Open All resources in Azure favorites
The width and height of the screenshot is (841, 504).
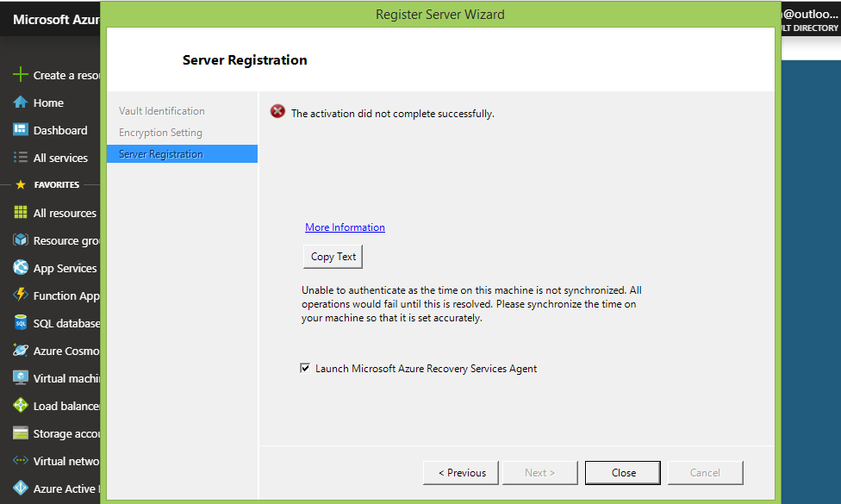click(x=65, y=213)
